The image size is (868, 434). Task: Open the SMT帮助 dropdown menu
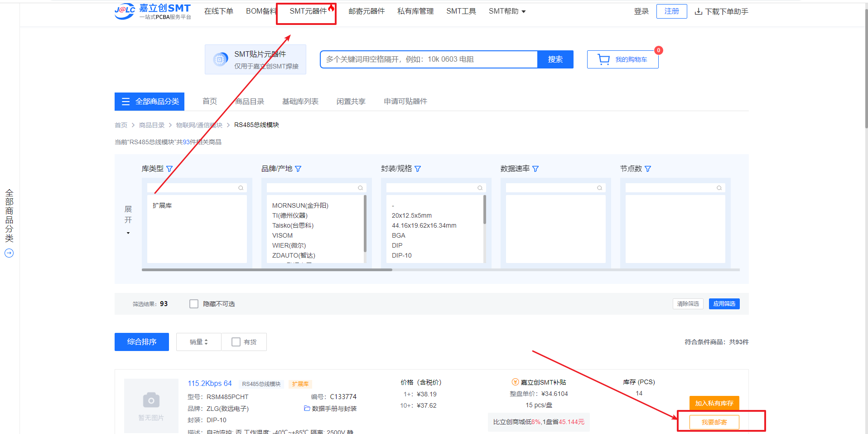pyautogui.click(x=507, y=11)
